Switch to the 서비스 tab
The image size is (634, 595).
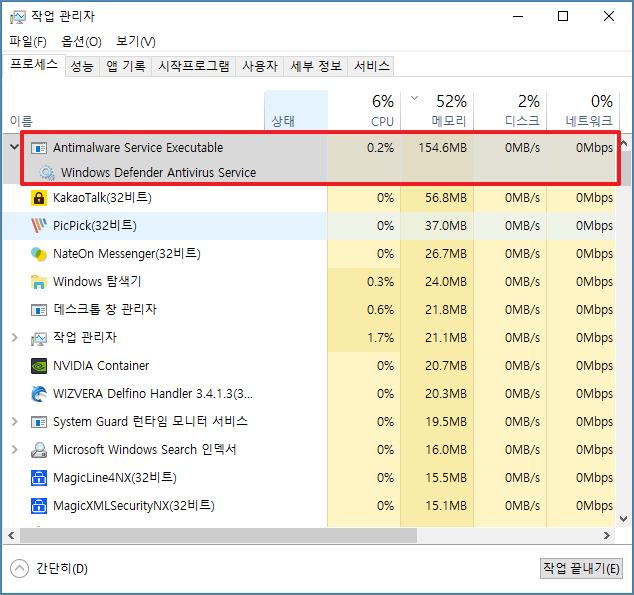coord(372,66)
